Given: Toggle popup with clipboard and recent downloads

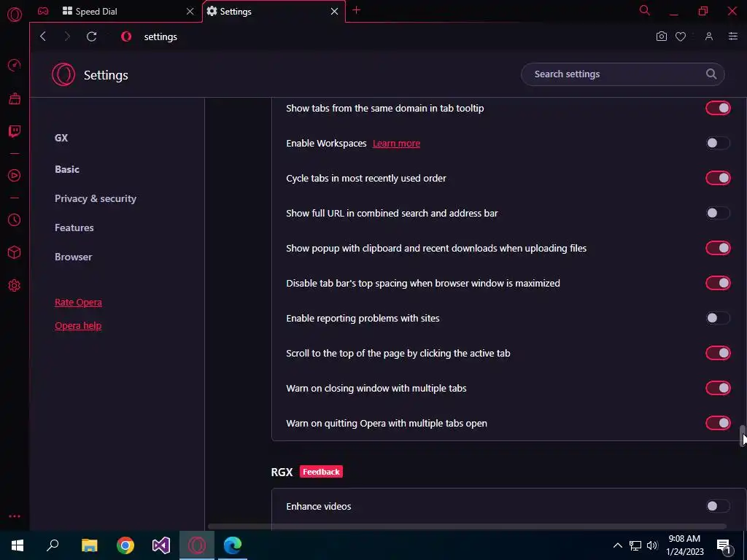Looking at the screenshot, I should pyautogui.click(x=718, y=248).
